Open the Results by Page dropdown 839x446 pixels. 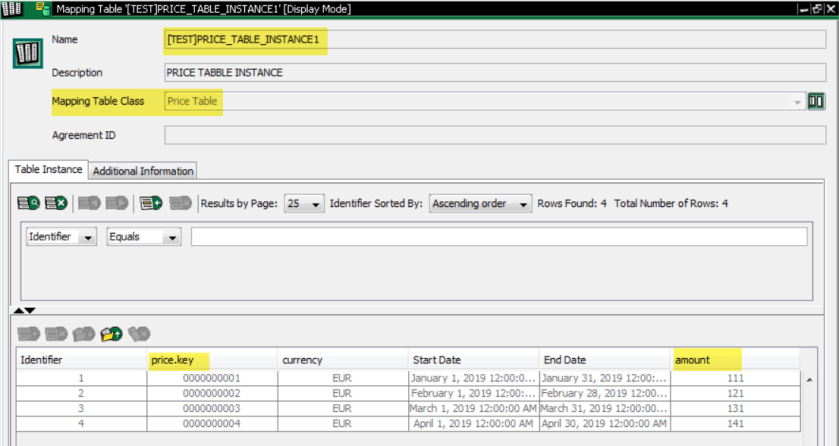click(304, 204)
